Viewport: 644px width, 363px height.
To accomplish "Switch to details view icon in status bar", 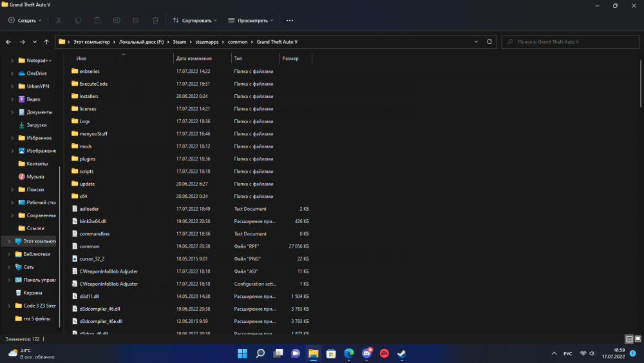I will tap(629, 339).
